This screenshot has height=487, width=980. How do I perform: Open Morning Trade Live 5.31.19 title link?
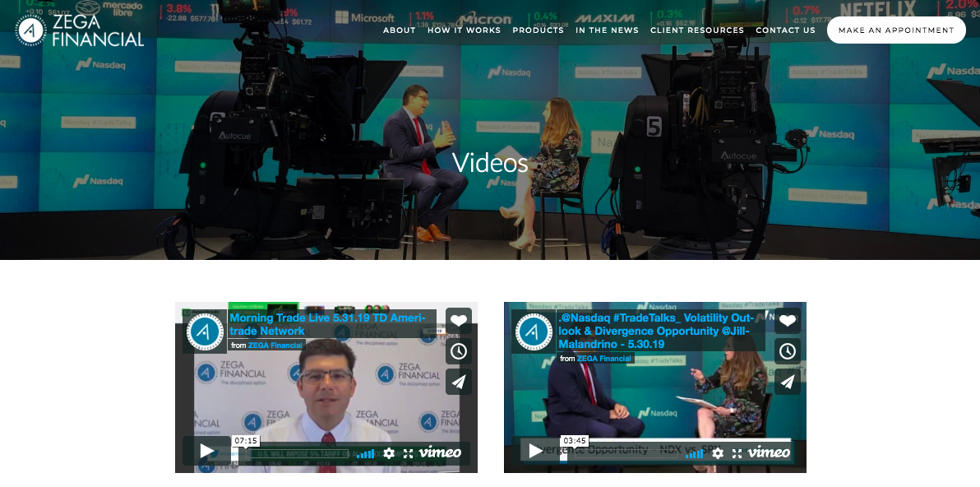coord(327,324)
